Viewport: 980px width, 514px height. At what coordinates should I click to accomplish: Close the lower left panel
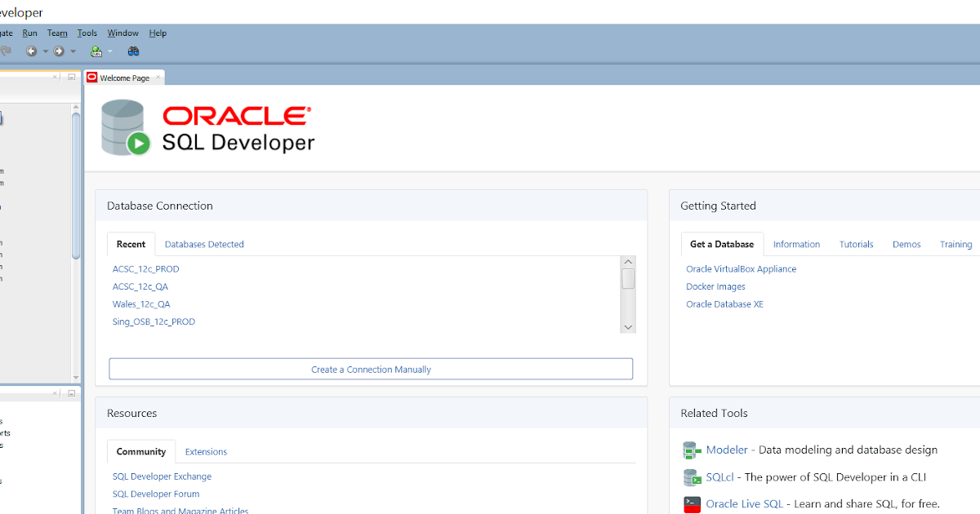(56, 393)
